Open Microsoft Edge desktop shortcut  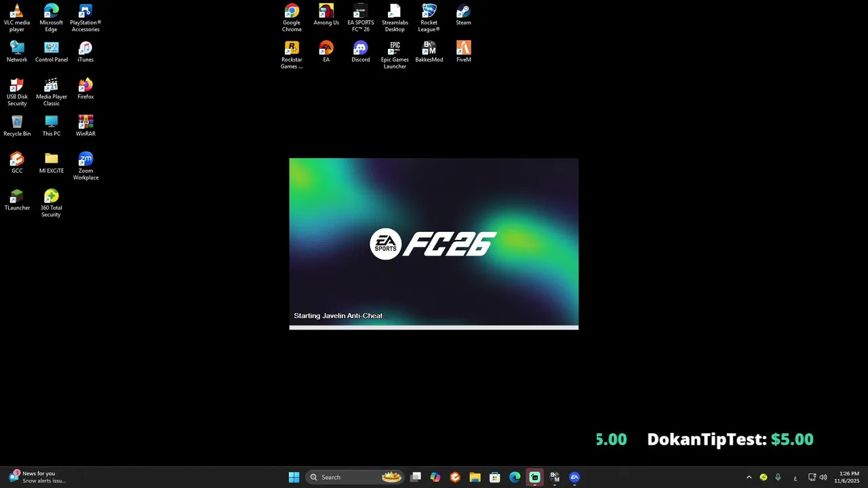pyautogui.click(x=52, y=18)
